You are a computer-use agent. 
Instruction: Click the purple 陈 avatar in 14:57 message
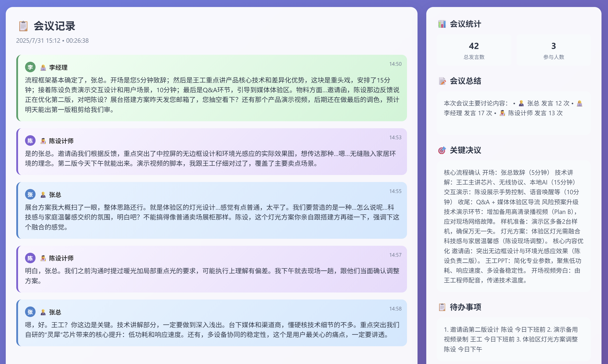(30, 258)
